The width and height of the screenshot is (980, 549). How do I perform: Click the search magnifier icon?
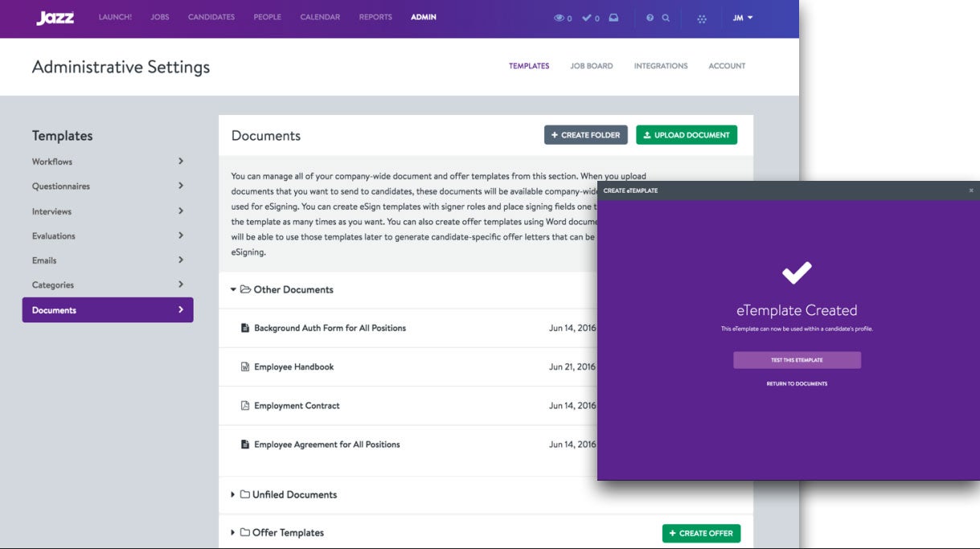[x=666, y=18]
